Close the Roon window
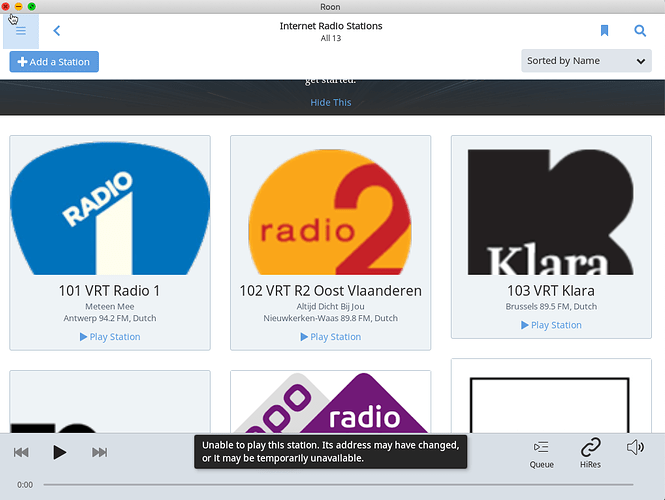 pyautogui.click(x=6, y=6)
